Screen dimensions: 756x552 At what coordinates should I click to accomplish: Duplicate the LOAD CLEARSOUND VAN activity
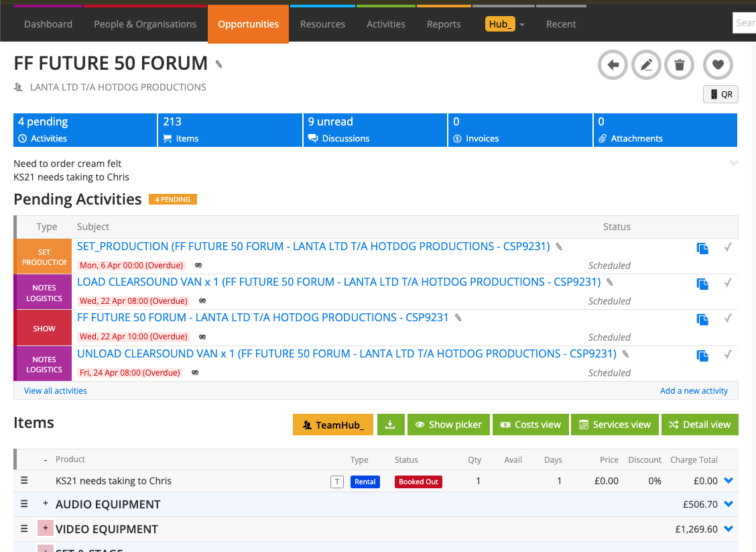[702, 284]
